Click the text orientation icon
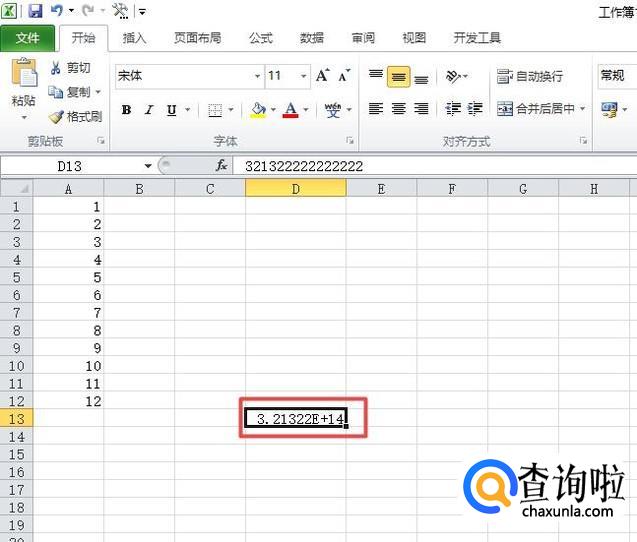Image resolution: width=637 pixels, height=542 pixels. (x=453, y=76)
